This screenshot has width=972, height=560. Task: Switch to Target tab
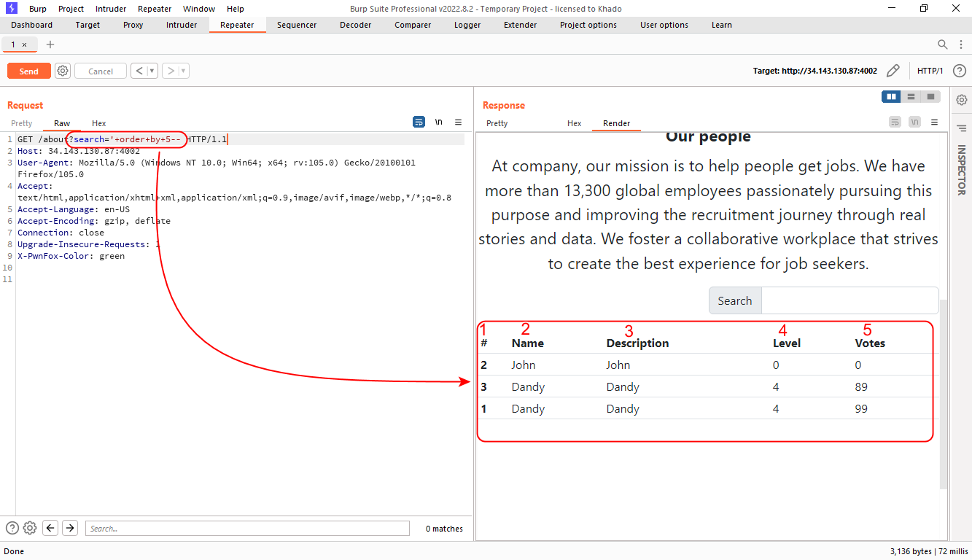coord(88,25)
